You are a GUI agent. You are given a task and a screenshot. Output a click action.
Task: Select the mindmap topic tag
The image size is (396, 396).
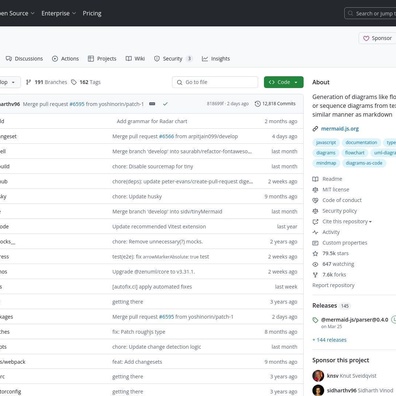[326, 163]
